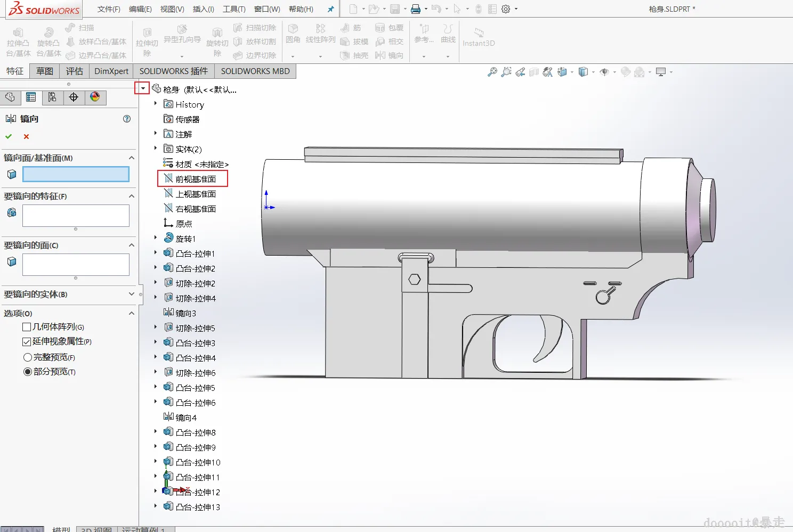Open the DimXpertManager crosshair icon
The image size is (793, 532).
[x=74, y=97]
